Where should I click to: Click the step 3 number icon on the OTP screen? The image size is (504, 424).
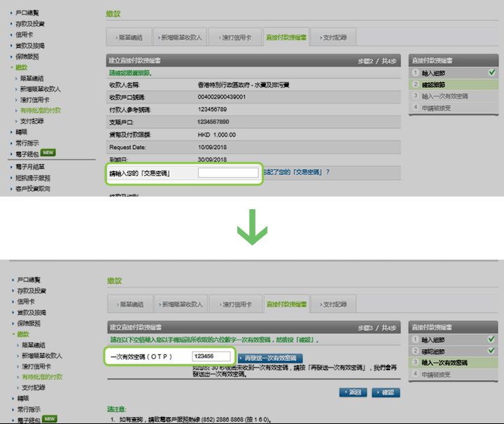(x=415, y=363)
